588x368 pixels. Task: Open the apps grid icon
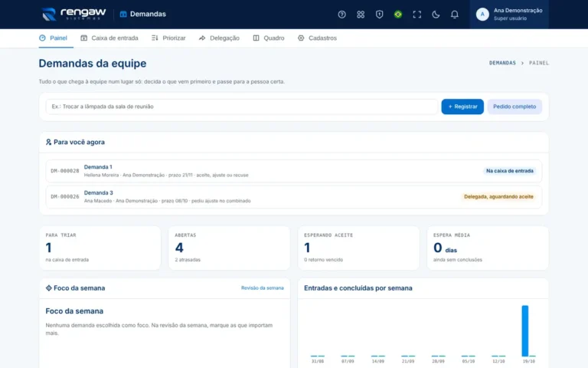[x=361, y=15]
